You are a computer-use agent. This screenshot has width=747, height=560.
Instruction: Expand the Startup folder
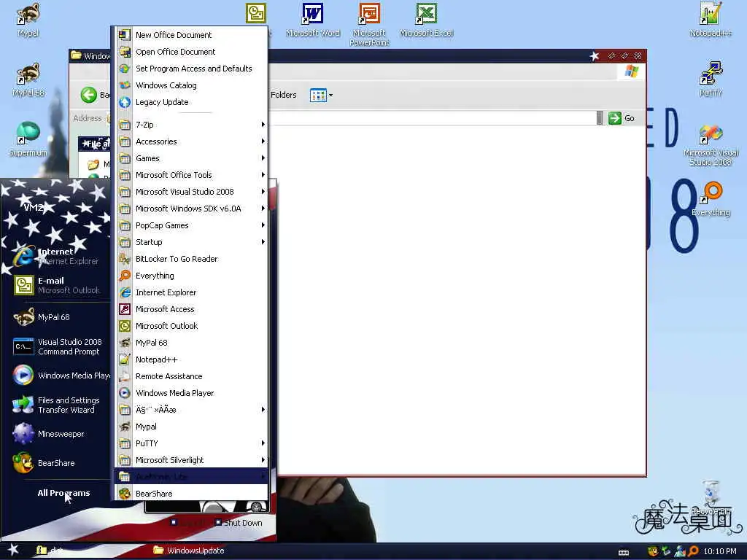(191, 242)
